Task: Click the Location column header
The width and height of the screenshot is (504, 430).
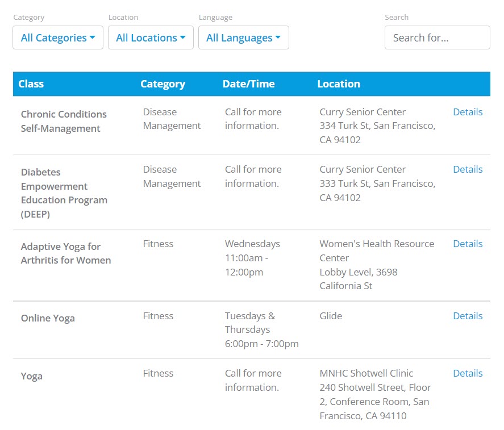Action: (x=338, y=84)
